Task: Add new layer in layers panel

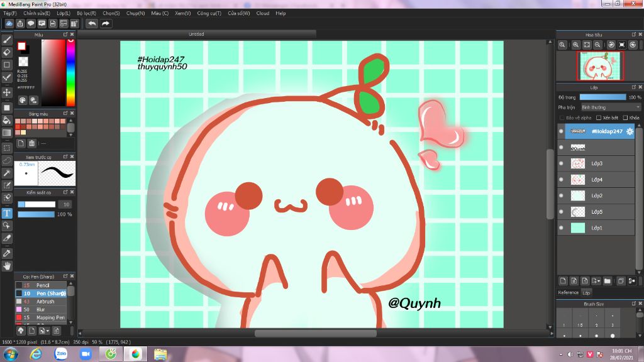Action: 563,281
